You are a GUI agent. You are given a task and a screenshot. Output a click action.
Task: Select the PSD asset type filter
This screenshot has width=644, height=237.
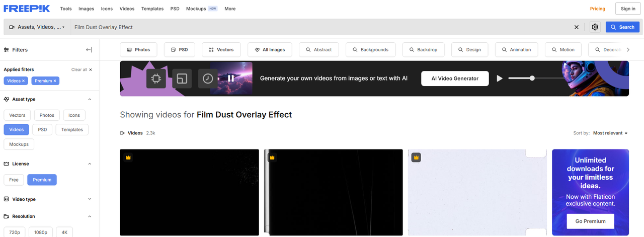(42, 129)
